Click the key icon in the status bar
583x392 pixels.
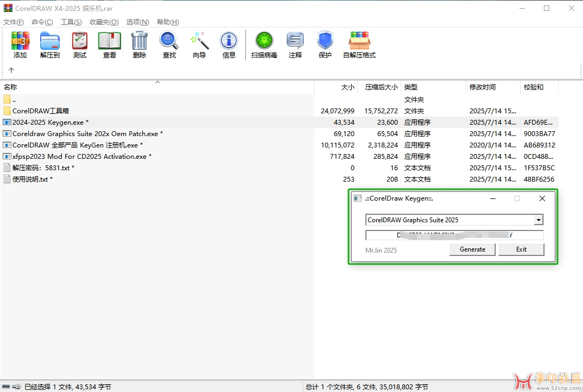click(x=16, y=387)
